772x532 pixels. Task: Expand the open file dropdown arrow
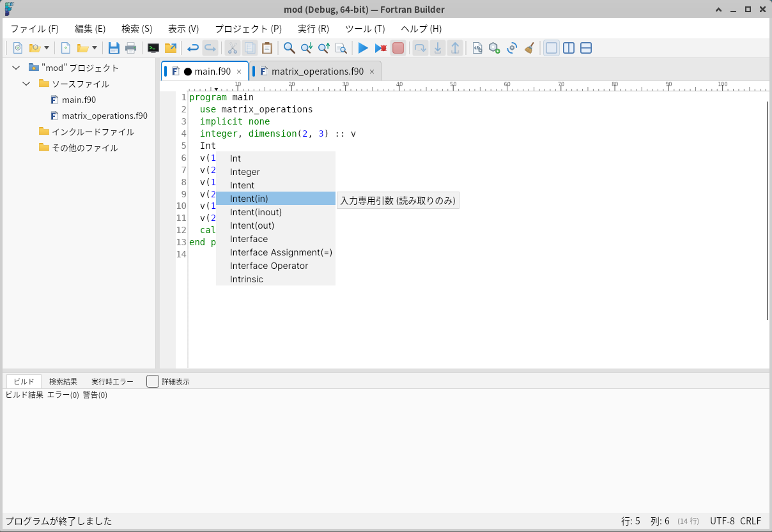(x=95, y=48)
